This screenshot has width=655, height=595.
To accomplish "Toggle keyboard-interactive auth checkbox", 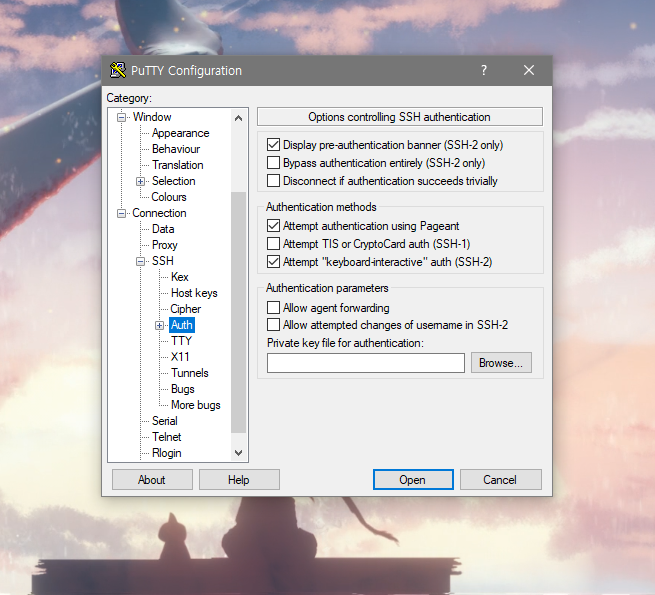I will pos(273,262).
